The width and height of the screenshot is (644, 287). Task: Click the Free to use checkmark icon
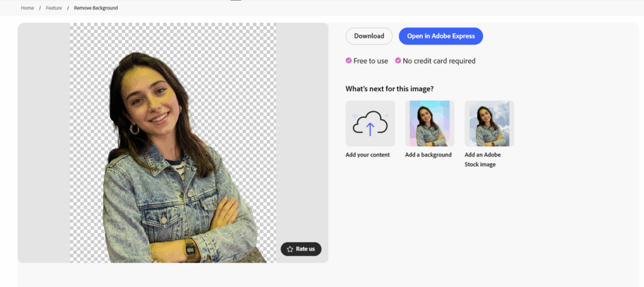coord(348,61)
